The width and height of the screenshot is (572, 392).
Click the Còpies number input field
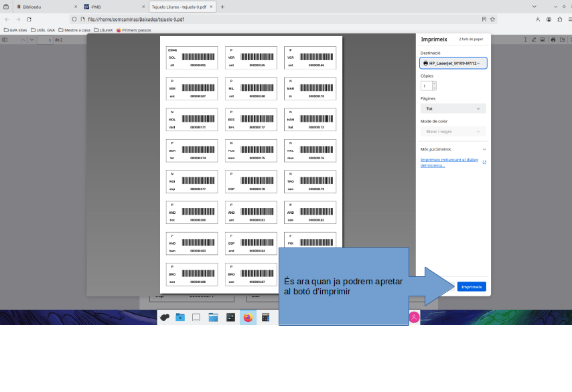point(427,86)
